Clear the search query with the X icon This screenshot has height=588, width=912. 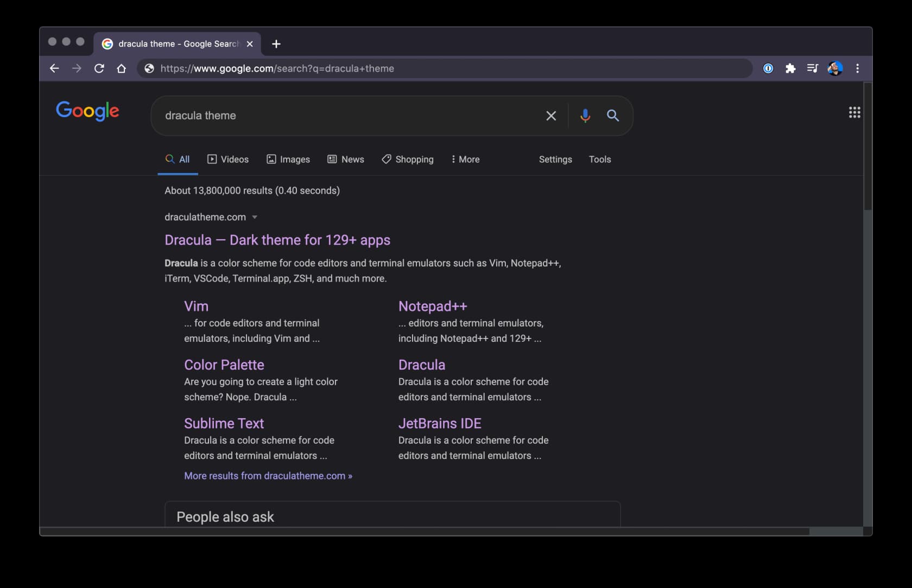(551, 116)
